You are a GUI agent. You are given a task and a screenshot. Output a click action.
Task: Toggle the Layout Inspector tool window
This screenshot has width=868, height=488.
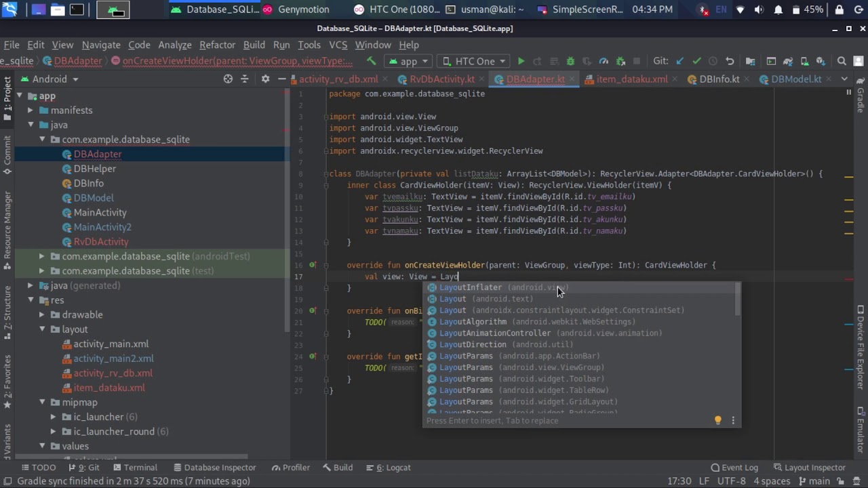click(x=809, y=468)
